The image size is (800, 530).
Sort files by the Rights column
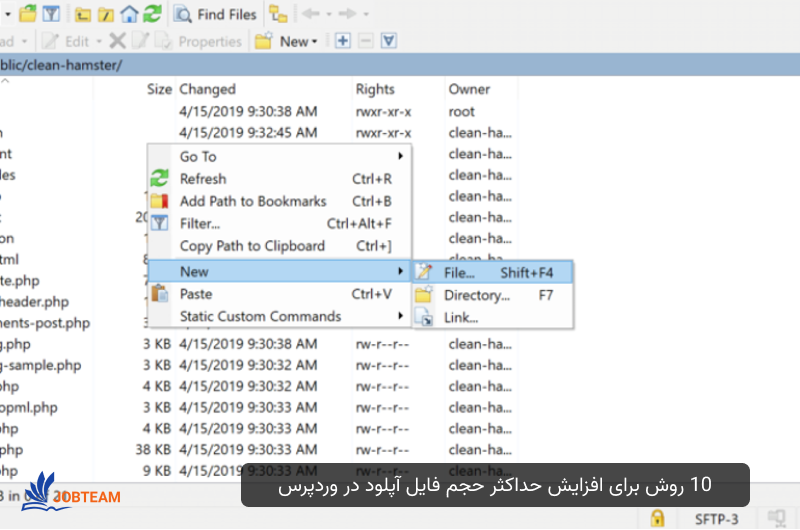point(375,89)
